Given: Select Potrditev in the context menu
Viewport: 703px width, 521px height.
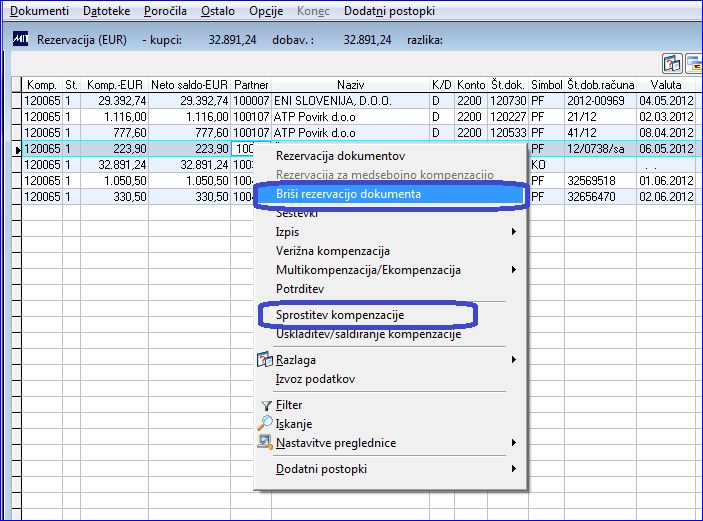Looking at the screenshot, I should pyautogui.click(x=300, y=289).
